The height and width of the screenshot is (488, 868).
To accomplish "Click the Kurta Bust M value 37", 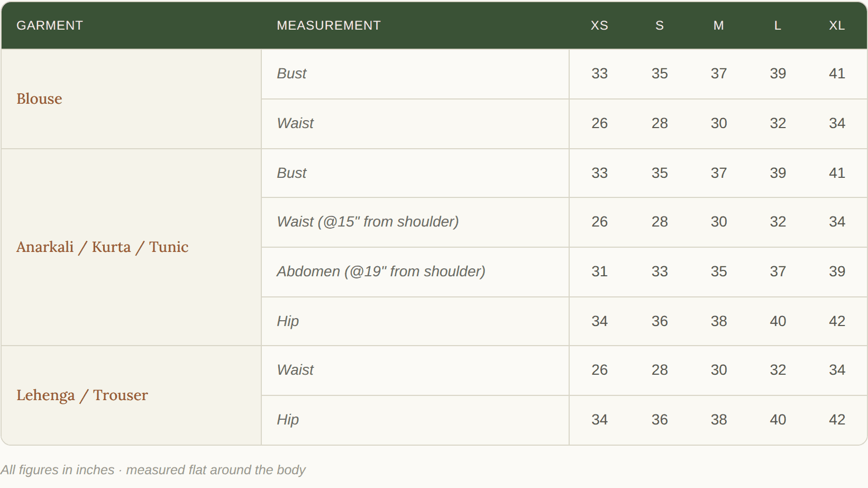I will coord(718,173).
